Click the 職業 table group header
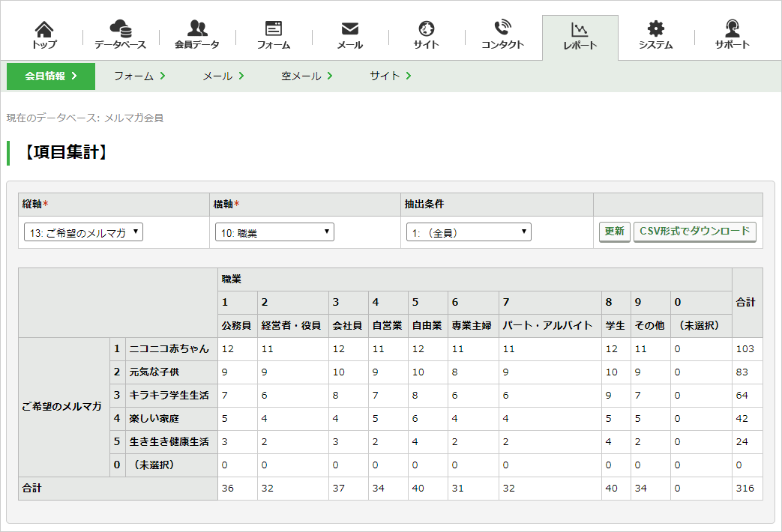The width and height of the screenshot is (782, 532). 475,279
